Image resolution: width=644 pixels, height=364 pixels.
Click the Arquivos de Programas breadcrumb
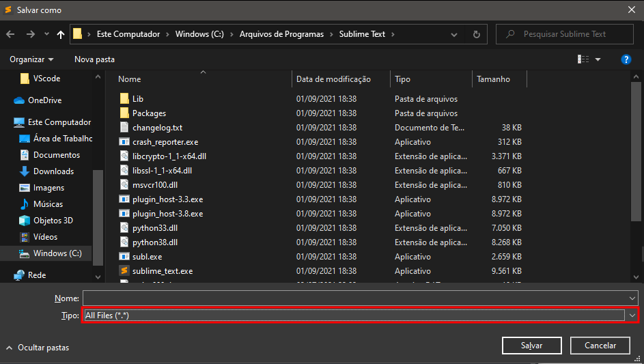click(x=282, y=35)
